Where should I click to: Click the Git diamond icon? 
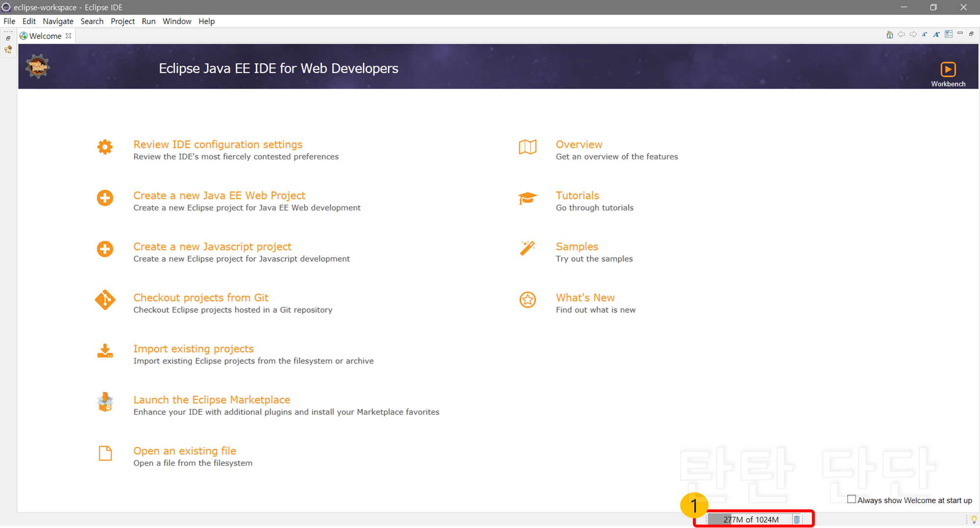[x=105, y=300]
